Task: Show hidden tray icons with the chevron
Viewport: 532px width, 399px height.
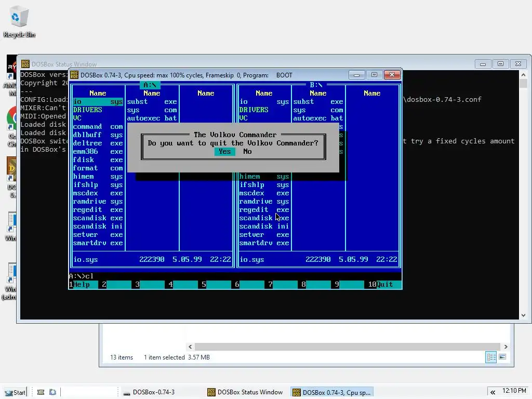Action: [493, 393]
